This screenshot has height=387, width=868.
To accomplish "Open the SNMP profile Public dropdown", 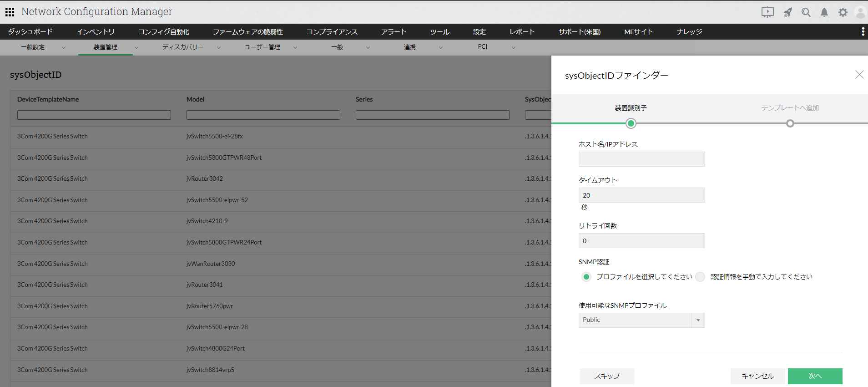I will (641, 320).
